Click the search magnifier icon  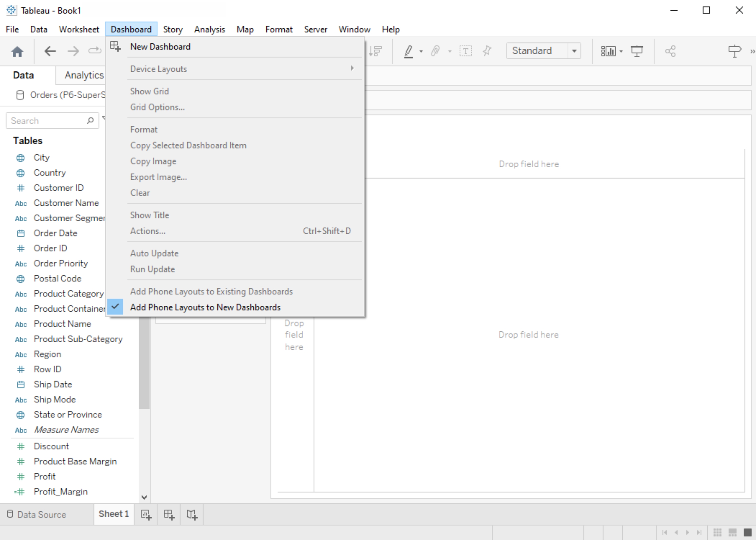click(x=90, y=120)
